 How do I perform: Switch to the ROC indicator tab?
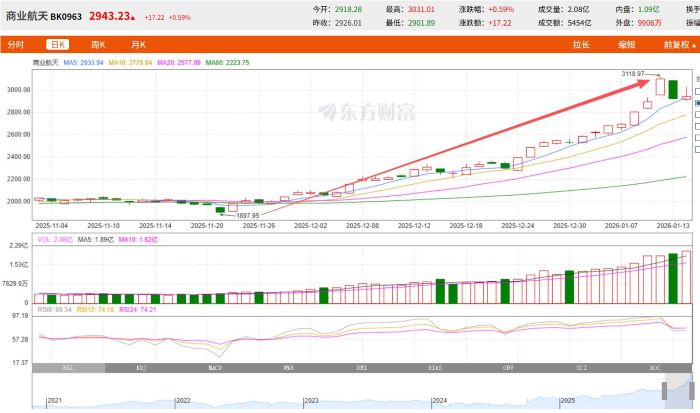[x=655, y=368]
